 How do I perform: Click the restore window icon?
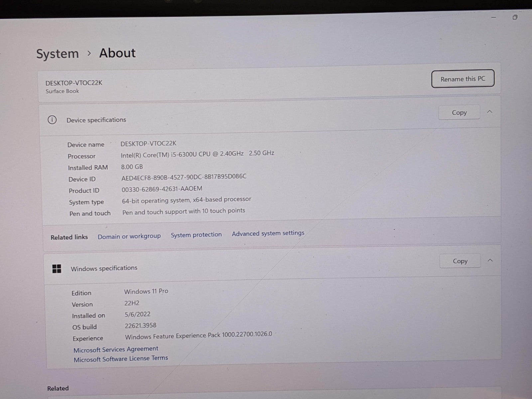pyautogui.click(x=515, y=17)
